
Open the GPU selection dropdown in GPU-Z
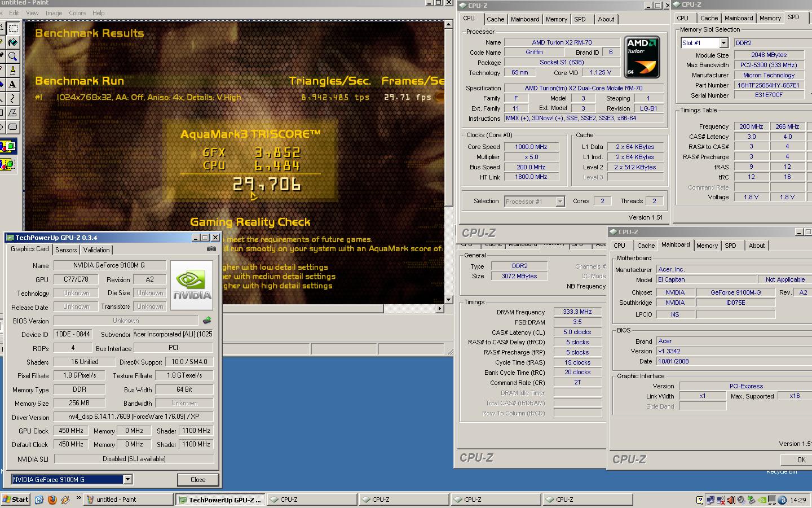point(127,479)
